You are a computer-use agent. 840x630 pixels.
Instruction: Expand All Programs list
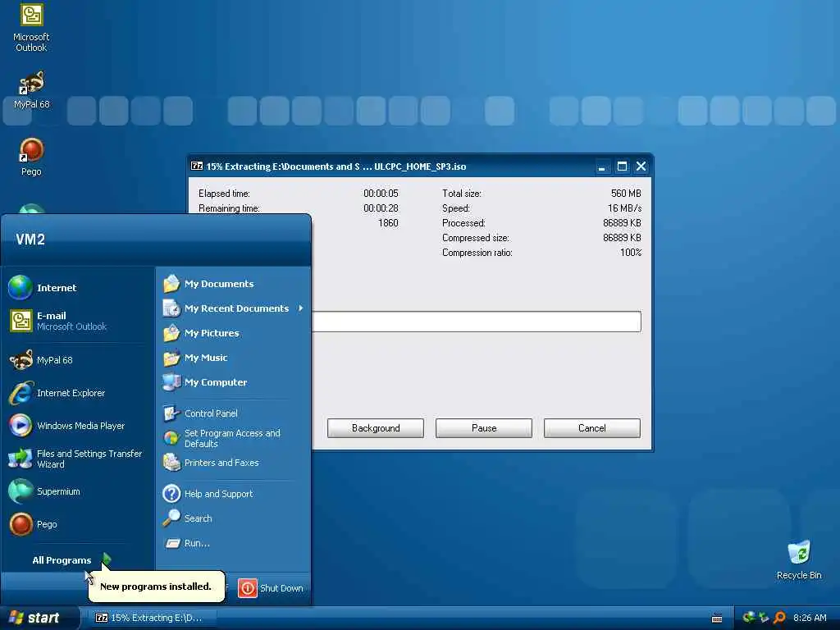[x=71, y=560]
